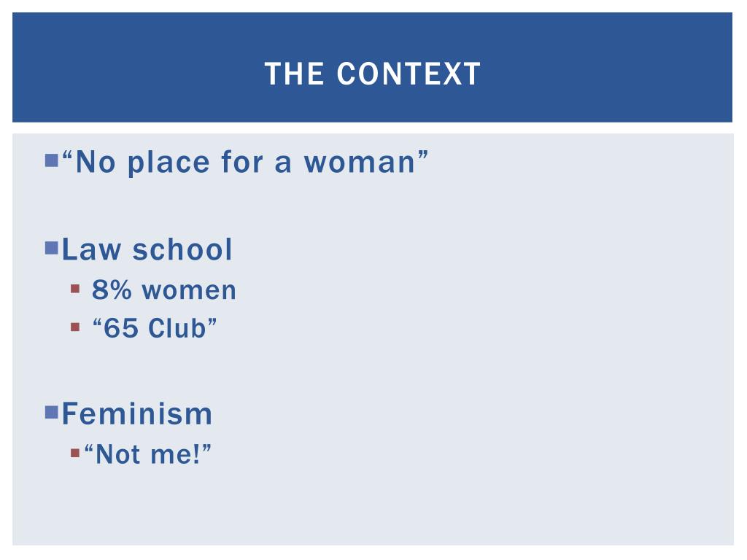Click the "8%" figure in the sub-bullet

(x=112, y=290)
